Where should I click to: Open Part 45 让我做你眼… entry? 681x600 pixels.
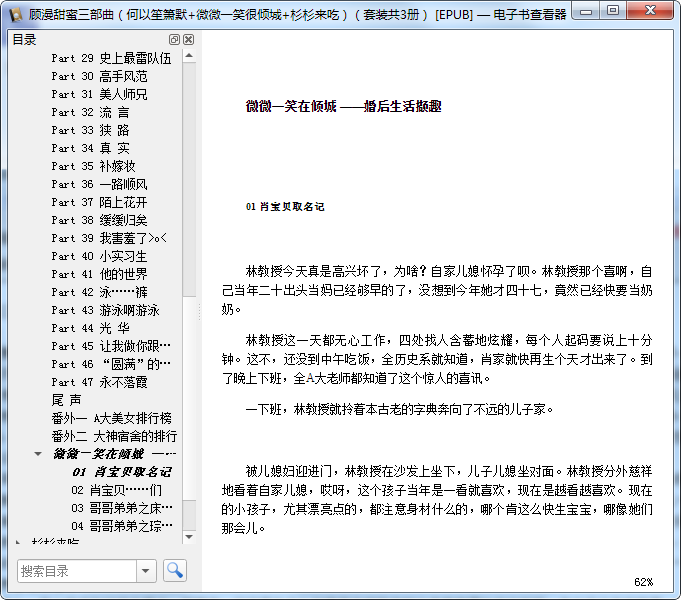(x=111, y=346)
